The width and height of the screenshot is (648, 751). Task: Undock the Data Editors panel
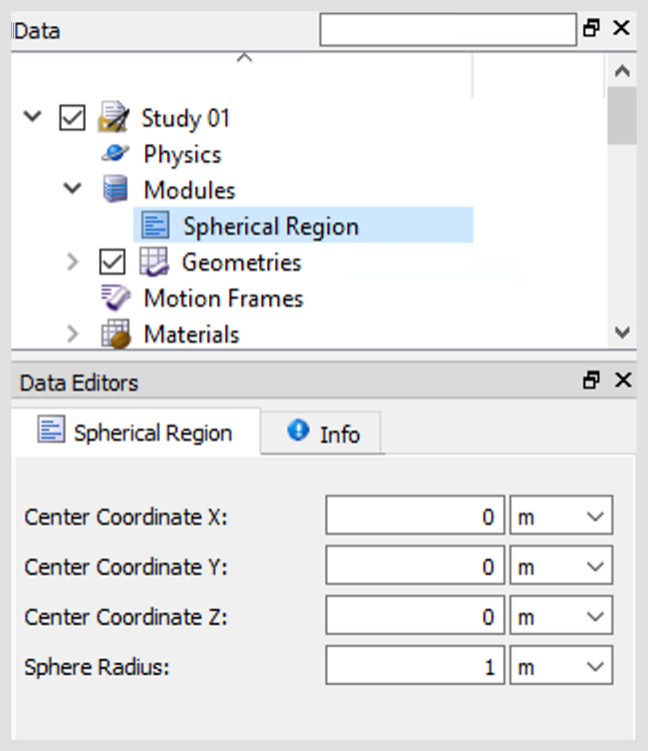click(591, 380)
